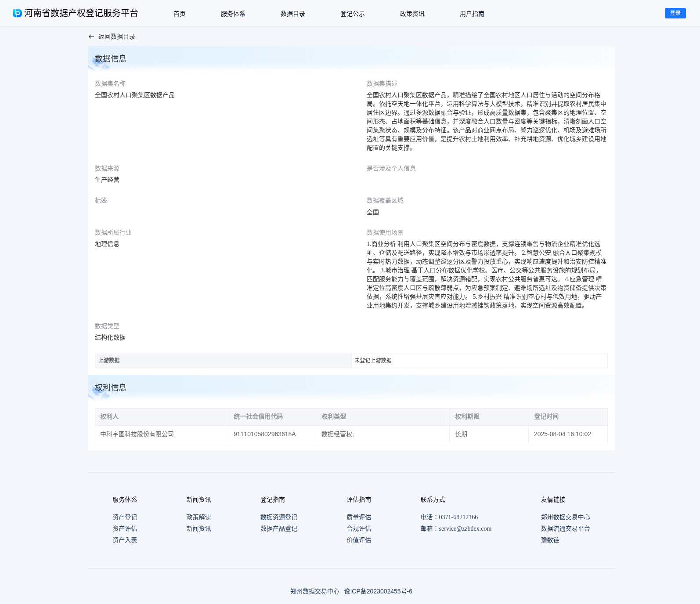
Task: Click the 评估指南 footer heading
Action: pos(359,499)
